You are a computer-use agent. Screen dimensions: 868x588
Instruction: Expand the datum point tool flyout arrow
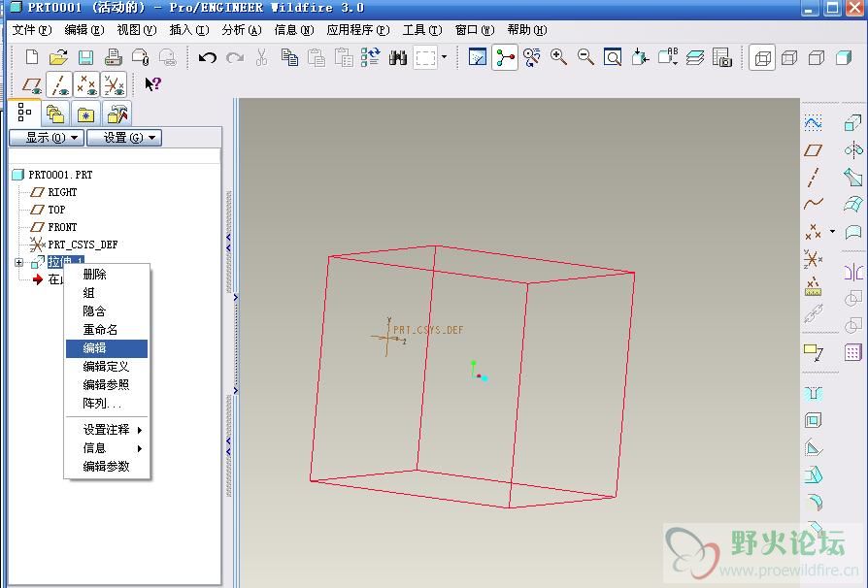[x=833, y=231]
